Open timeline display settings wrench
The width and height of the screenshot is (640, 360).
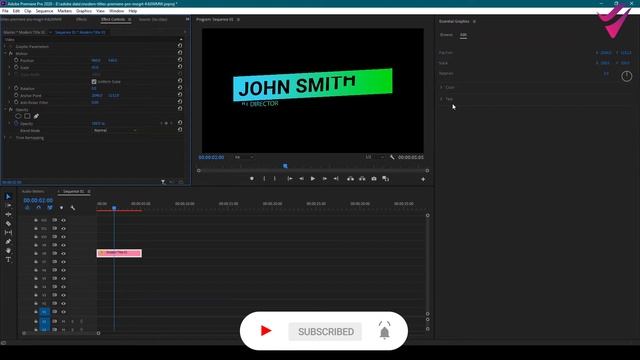[73, 208]
